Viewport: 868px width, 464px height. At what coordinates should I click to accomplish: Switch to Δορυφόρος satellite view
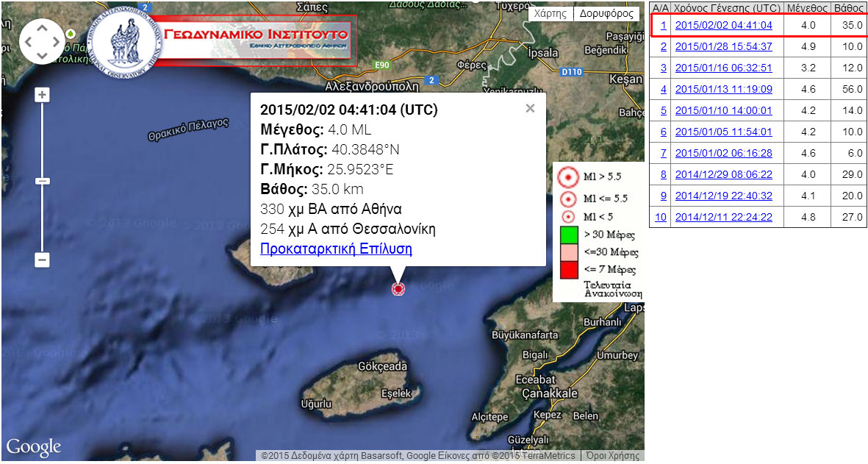tap(606, 13)
